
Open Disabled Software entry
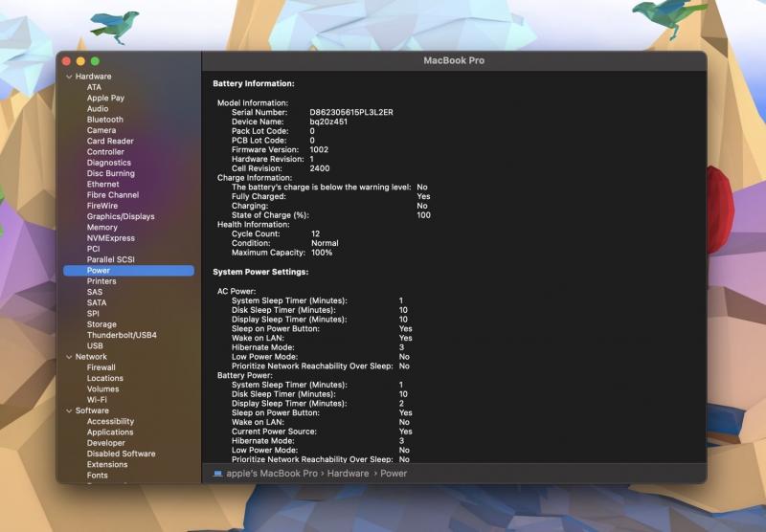pos(122,454)
